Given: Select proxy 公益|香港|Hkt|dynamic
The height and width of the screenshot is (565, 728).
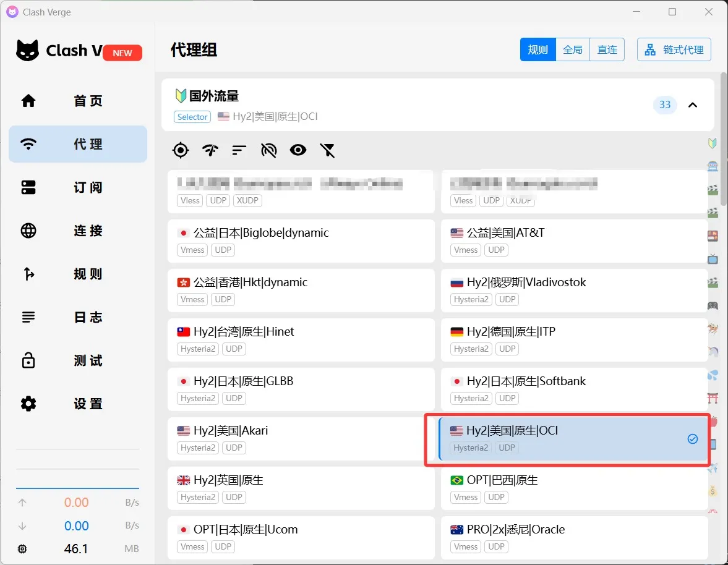Looking at the screenshot, I should coord(301,291).
